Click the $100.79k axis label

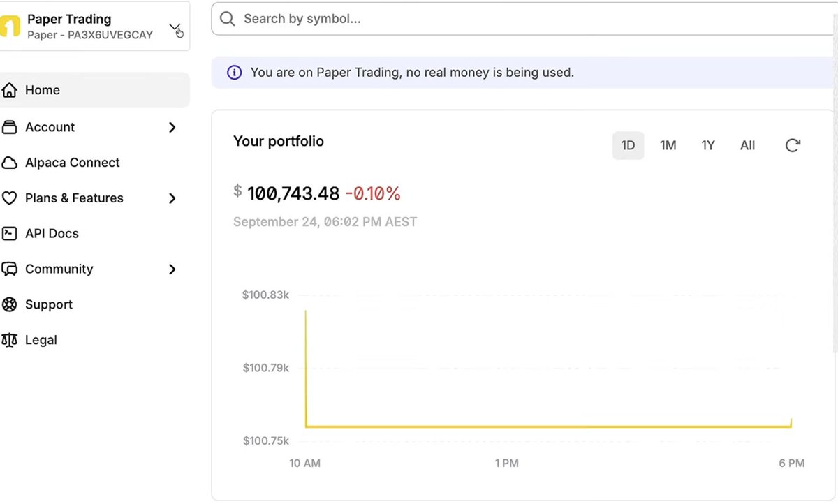(x=265, y=368)
